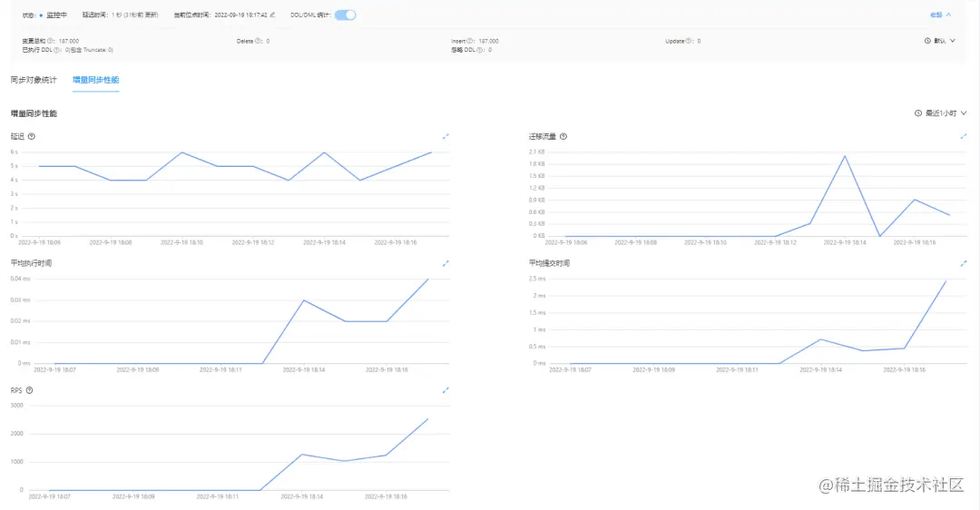The image size is (980, 510).
Task: Click the help icon beside Delete
Action: click(x=258, y=41)
